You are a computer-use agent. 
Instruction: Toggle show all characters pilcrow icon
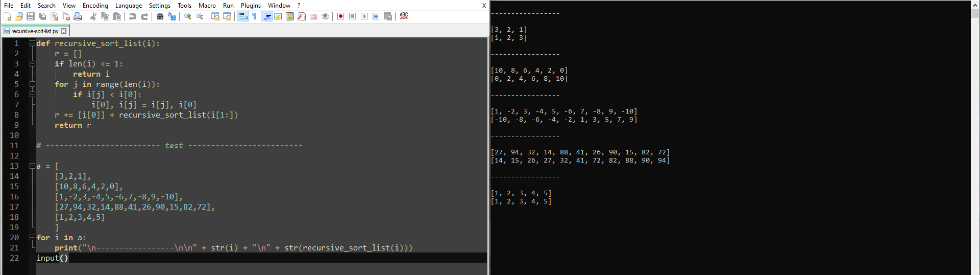(254, 16)
